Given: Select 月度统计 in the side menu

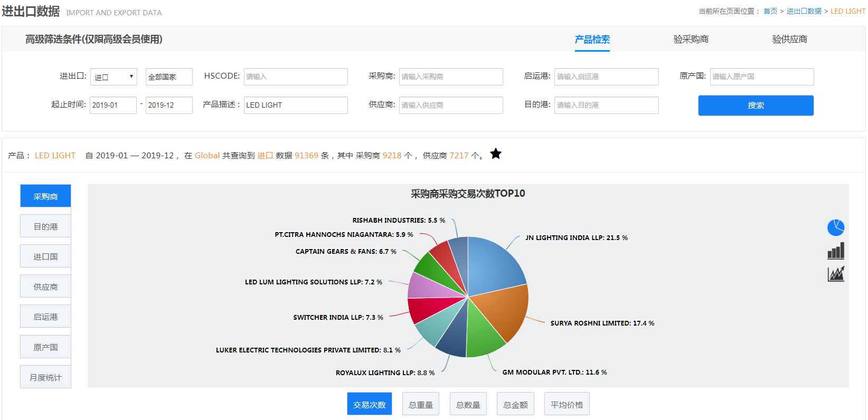Looking at the screenshot, I should (45, 377).
